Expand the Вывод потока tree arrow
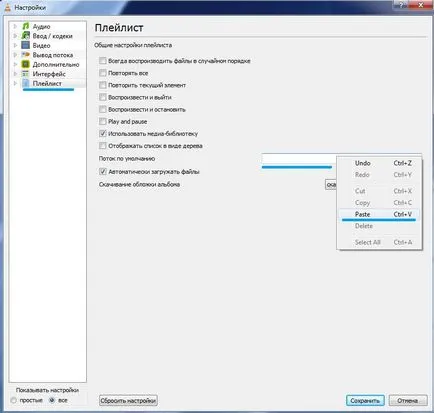 (x=15, y=54)
